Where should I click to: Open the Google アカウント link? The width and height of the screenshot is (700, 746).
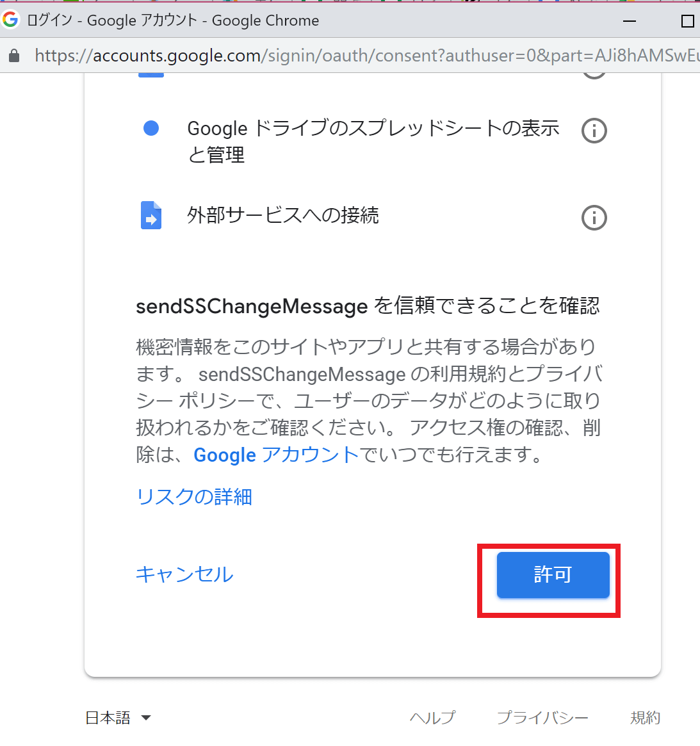[x=276, y=455]
